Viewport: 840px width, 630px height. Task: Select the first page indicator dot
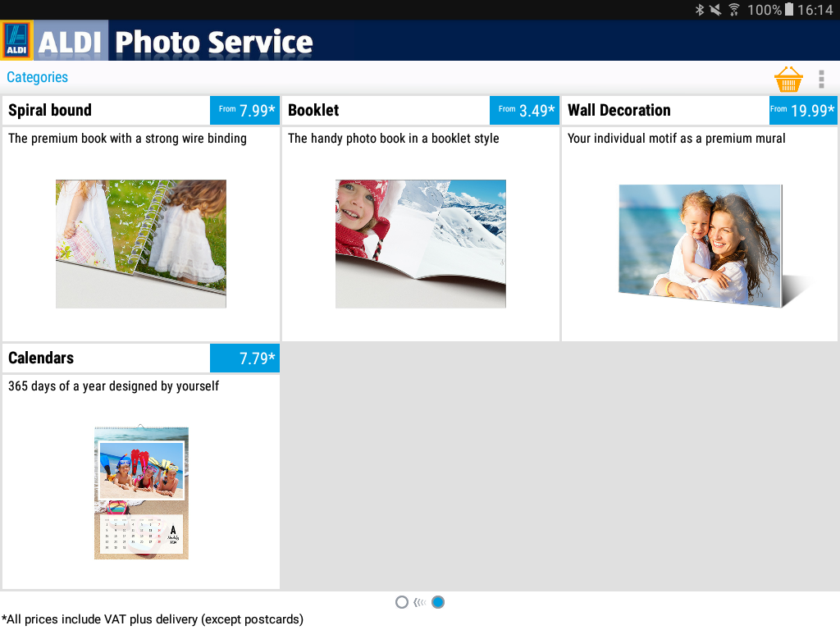click(x=402, y=602)
